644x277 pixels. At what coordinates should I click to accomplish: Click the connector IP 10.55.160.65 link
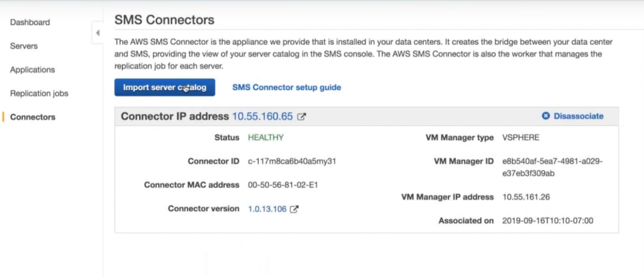point(262,116)
